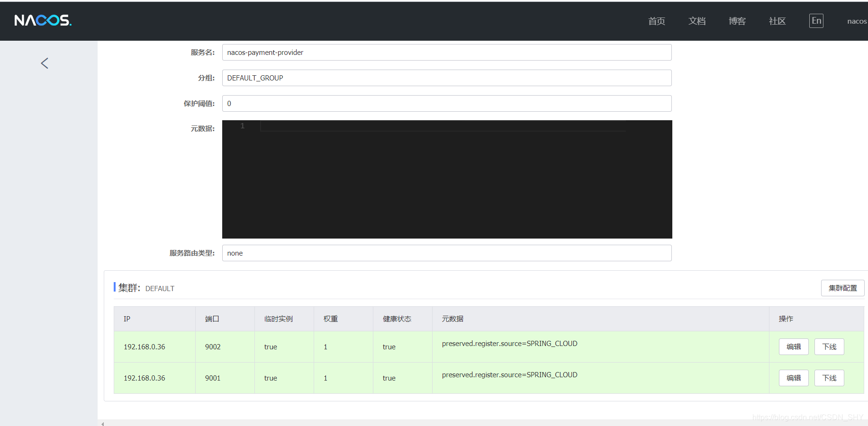
Task: Open the nacos user menu
Action: pyautogui.click(x=857, y=21)
